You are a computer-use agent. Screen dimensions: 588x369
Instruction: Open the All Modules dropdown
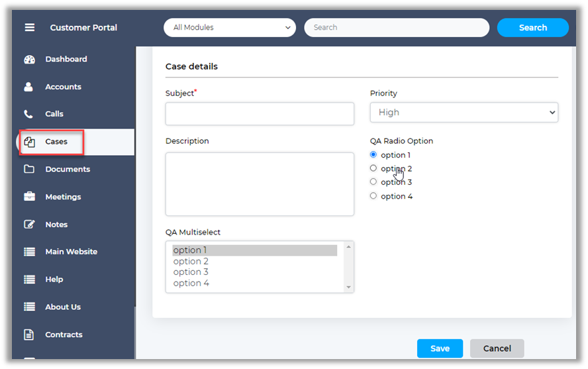click(x=229, y=28)
